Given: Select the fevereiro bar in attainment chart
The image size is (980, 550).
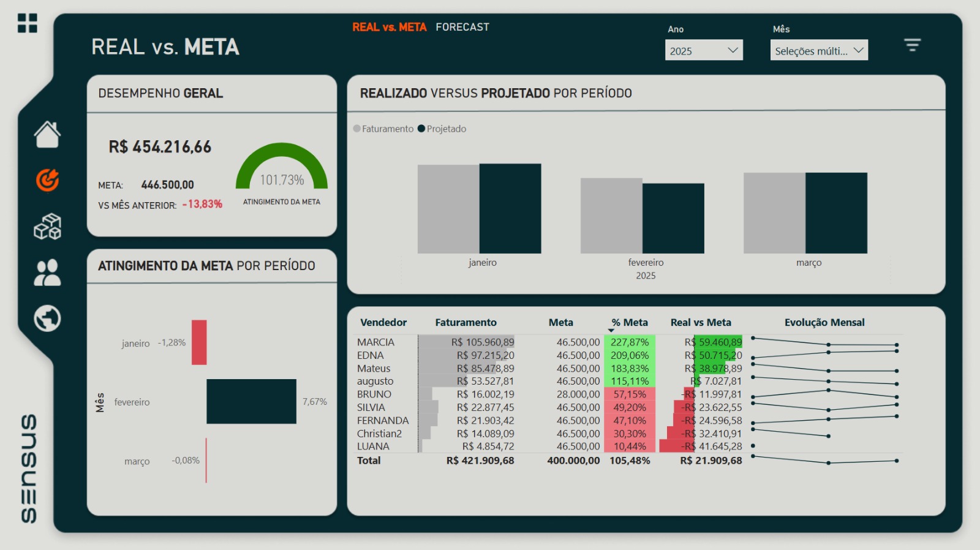Looking at the screenshot, I should [251, 401].
